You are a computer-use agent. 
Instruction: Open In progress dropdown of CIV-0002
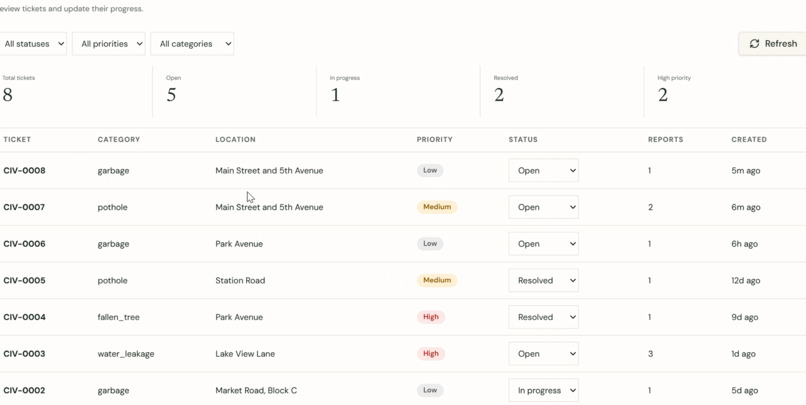tap(543, 391)
